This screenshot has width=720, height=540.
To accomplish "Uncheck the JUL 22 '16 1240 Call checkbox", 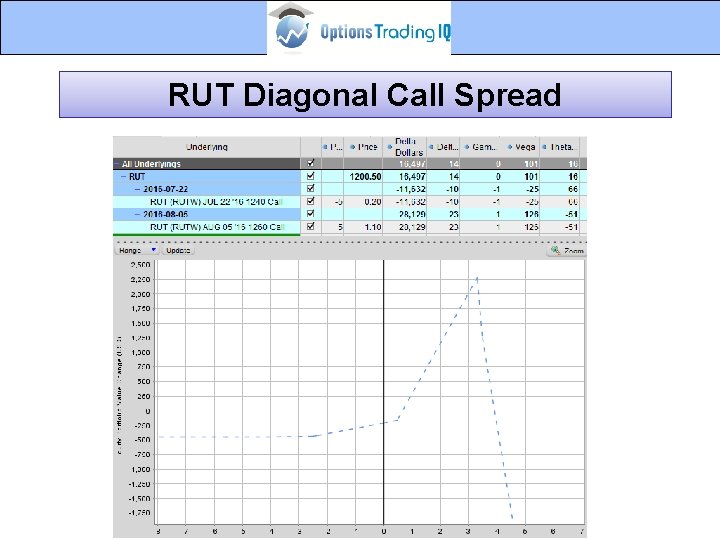I will 311,201.
